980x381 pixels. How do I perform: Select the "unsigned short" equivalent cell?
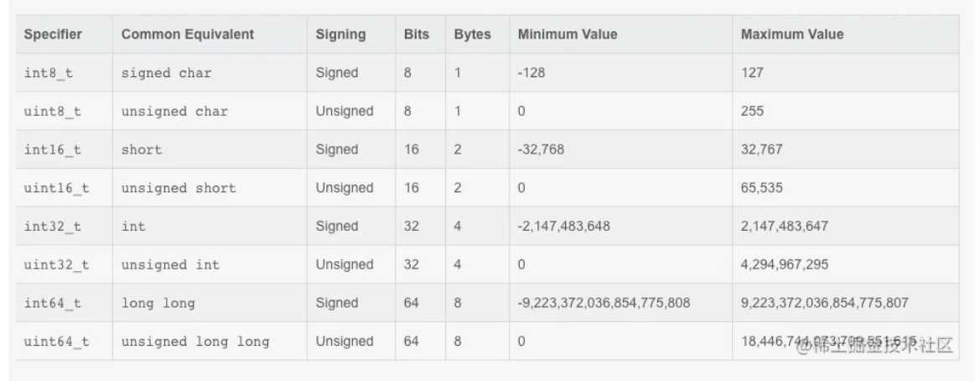coord(179,188)
